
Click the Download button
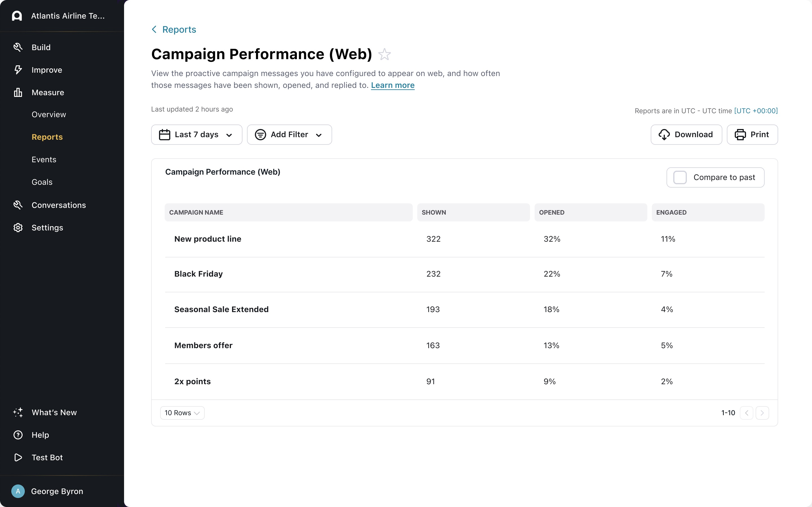686,135
